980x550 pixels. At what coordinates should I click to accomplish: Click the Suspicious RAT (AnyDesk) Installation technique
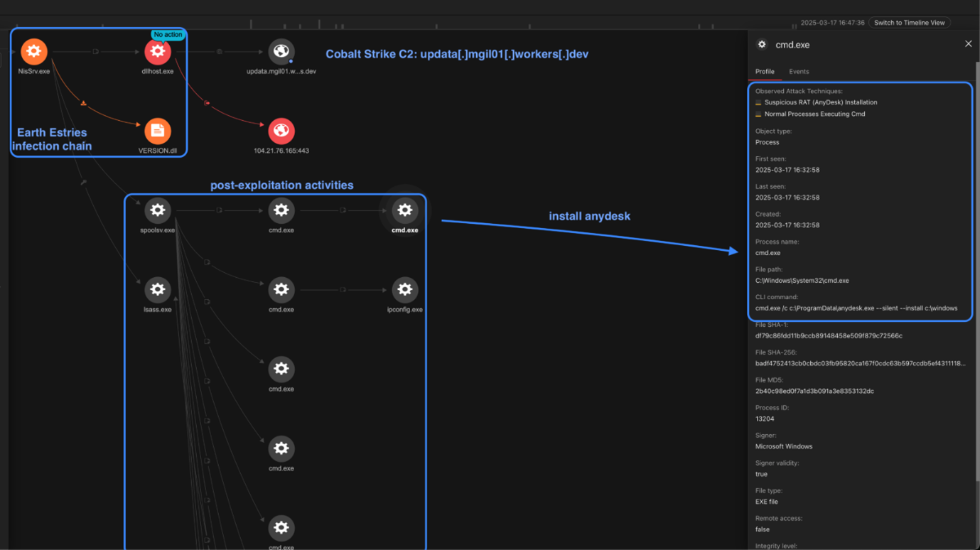click(x=820, y=102)
